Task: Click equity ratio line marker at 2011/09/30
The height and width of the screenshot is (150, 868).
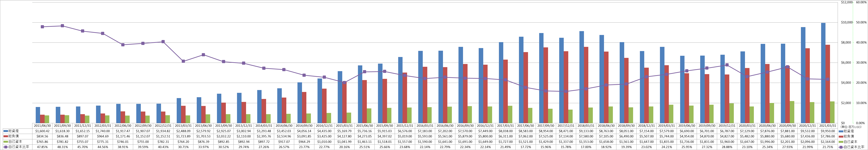Action: [63, 26]
